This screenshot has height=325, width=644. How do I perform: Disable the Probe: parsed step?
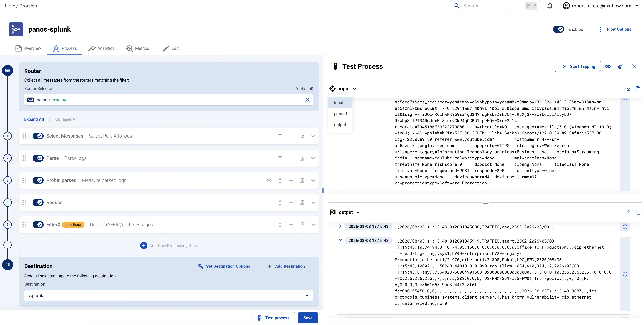[38, 180]
